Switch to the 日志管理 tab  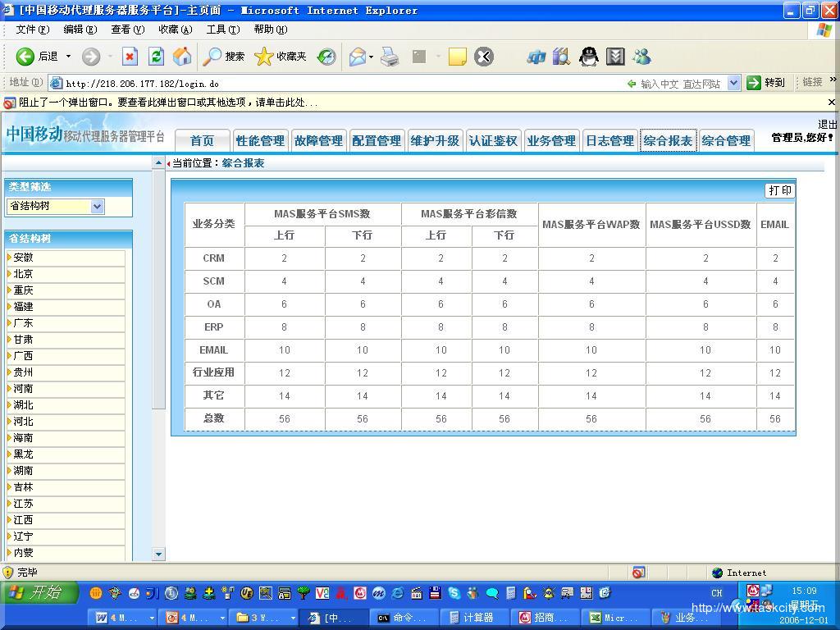[609, 141]
